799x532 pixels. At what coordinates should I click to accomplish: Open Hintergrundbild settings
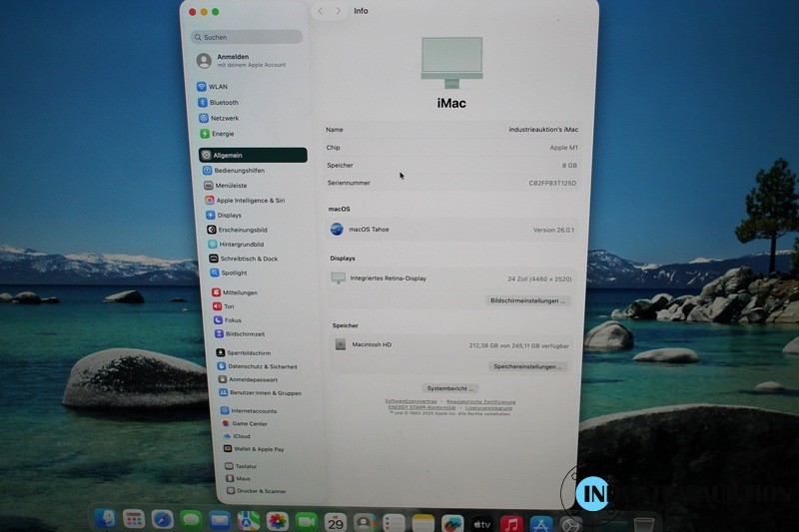(x=241, y=245)
